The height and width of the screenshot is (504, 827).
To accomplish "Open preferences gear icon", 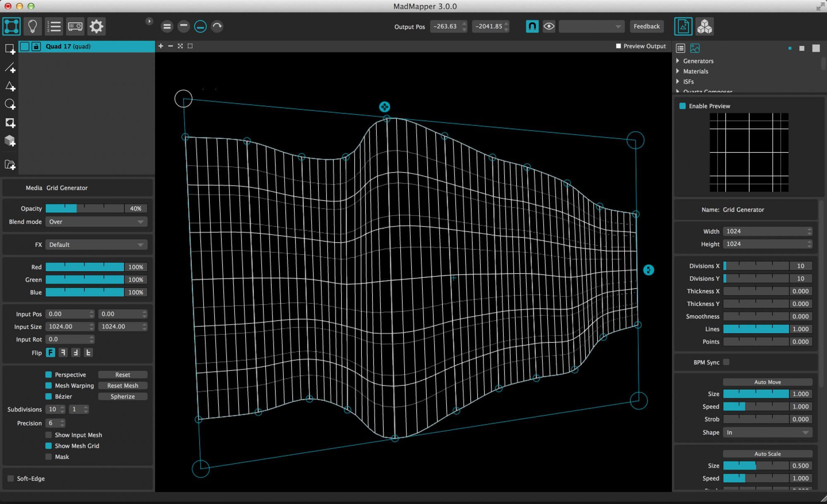I will click(x=96, y=26).
